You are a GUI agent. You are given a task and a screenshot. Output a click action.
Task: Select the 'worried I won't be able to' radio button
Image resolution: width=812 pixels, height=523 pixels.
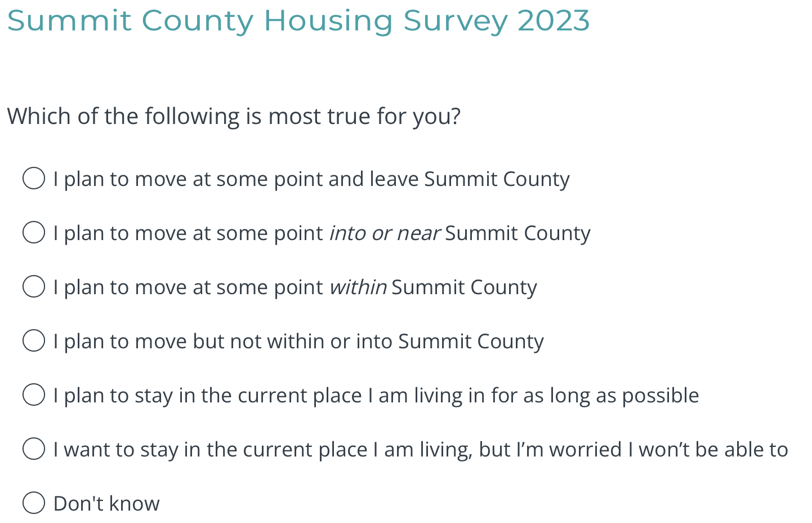[x=34, y=449]
